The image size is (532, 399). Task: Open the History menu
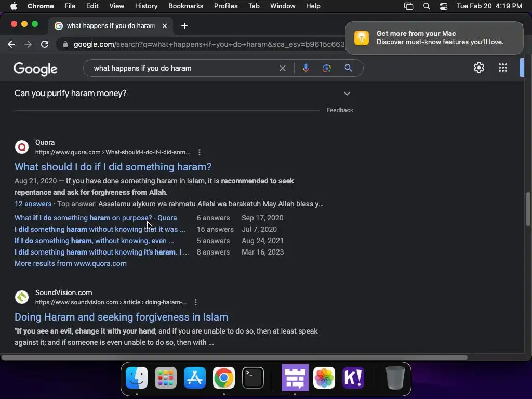[x=146, y=6]
